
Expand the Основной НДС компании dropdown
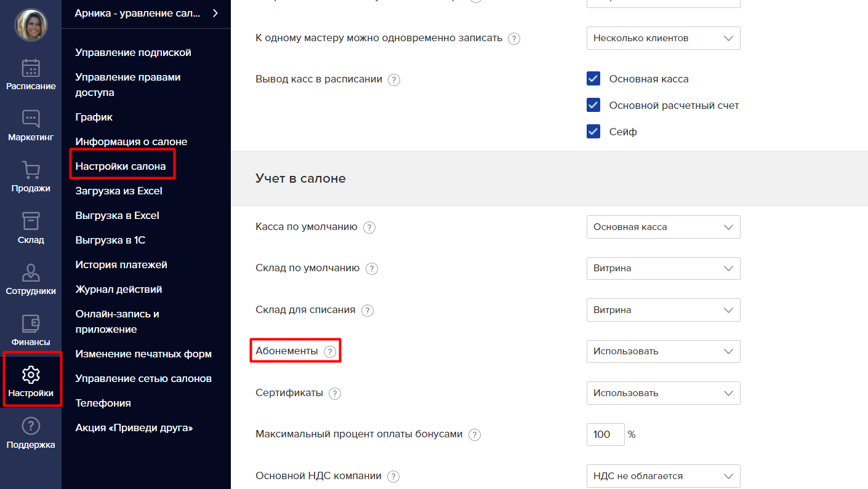[663, 476]
